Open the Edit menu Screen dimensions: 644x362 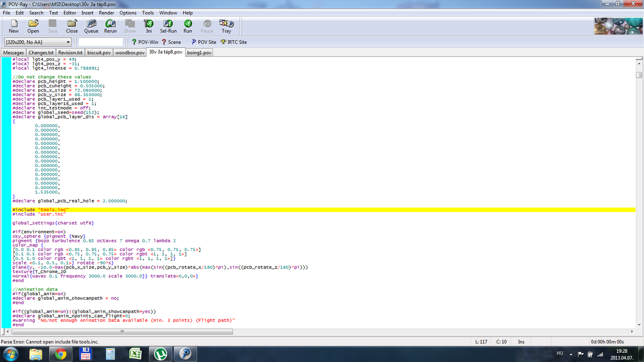(x=20, y=13)
